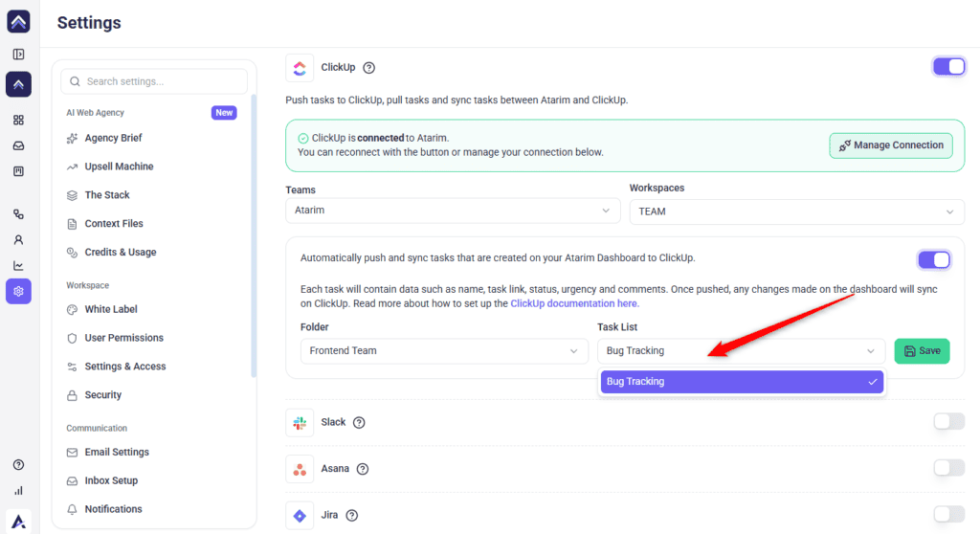This screenshot has height=534, width=980.
Task: Click the settings sidebar scrollbar
Action: tap(253, 235)
